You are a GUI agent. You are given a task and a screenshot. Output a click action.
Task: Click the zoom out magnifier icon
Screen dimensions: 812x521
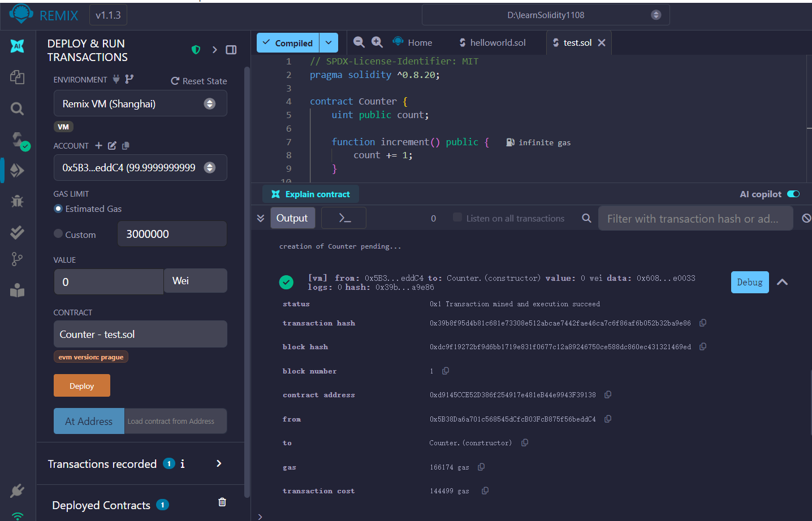[359, 42]
